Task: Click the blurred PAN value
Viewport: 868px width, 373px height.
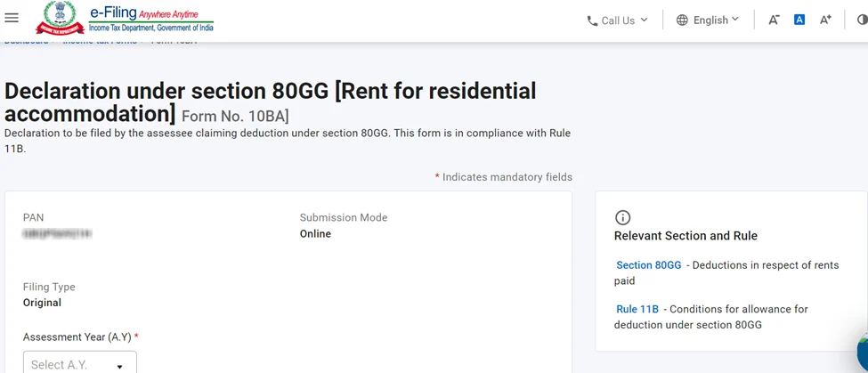Action: tap(58, 234)
